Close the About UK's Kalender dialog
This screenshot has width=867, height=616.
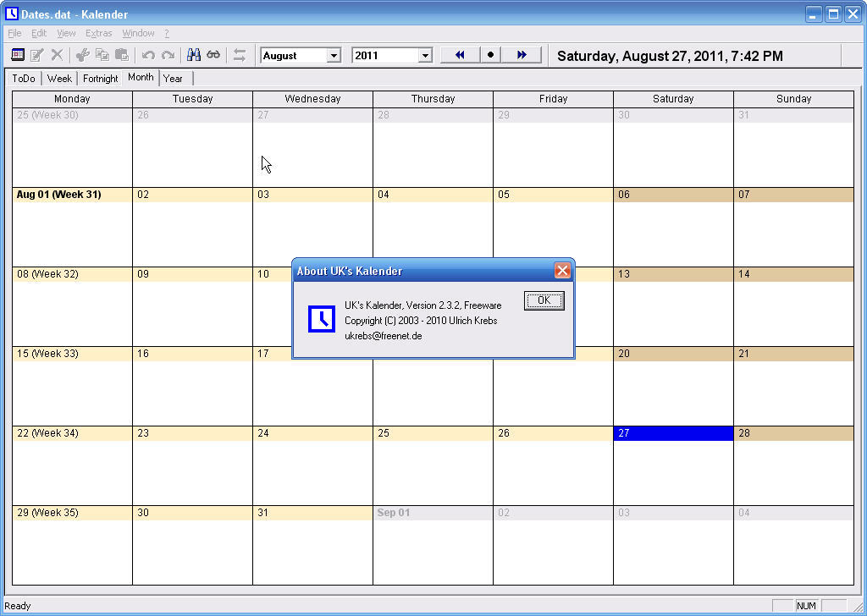[x=562, y=271]
